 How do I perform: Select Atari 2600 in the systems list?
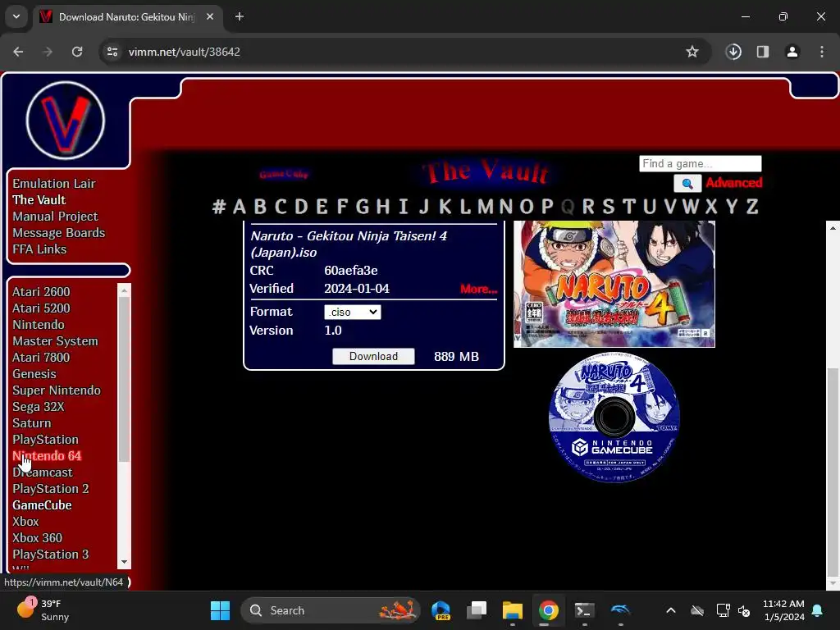coord(41,292)
